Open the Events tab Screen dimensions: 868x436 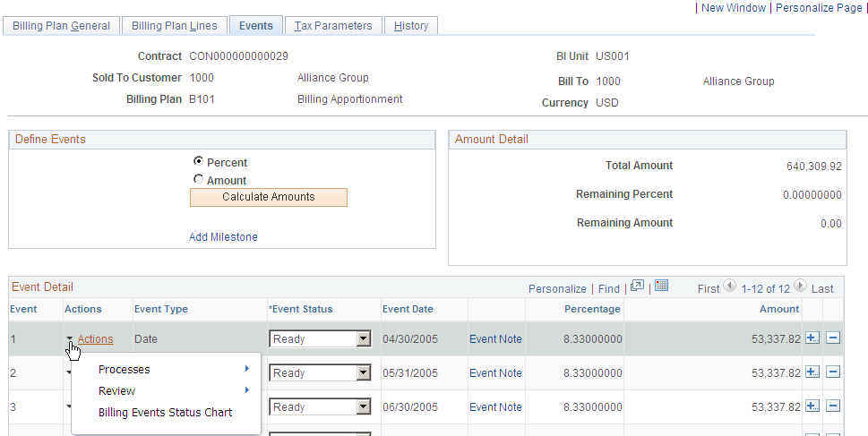tap(256, 25)
